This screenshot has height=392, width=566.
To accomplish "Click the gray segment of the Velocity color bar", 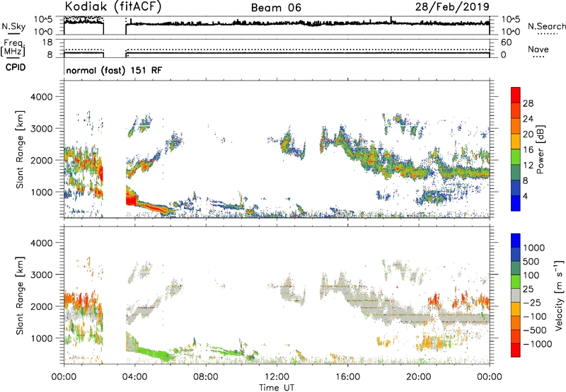I will [x=516, y=296].
